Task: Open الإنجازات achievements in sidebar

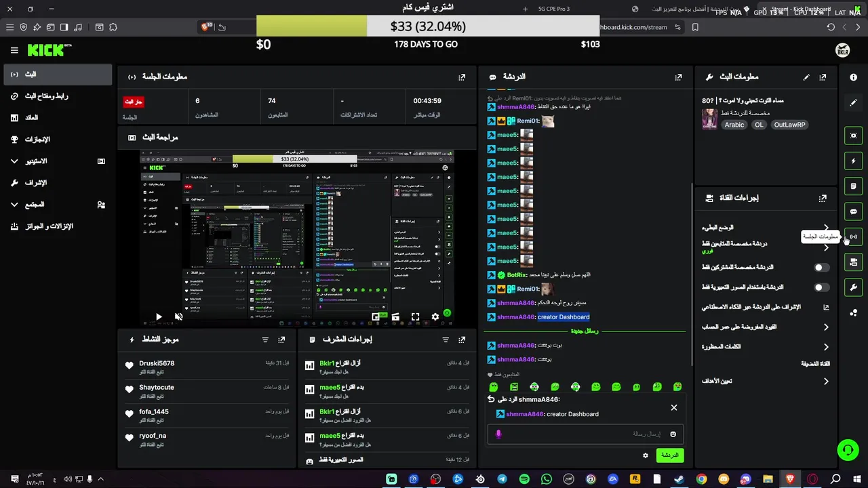Action: tap(57, 140)
